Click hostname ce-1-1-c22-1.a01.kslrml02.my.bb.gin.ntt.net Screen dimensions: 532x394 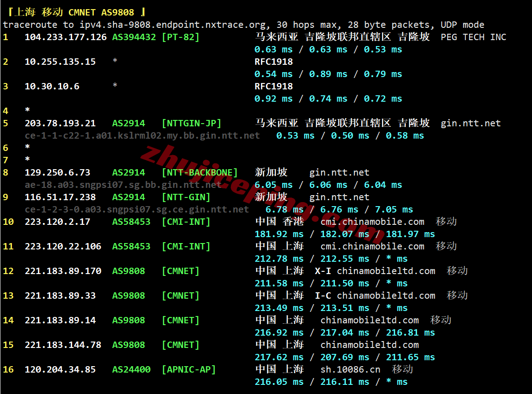(142, 135)
